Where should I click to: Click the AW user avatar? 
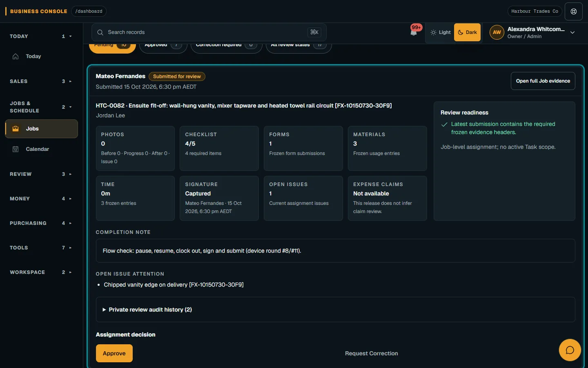[x=497, y=32]
